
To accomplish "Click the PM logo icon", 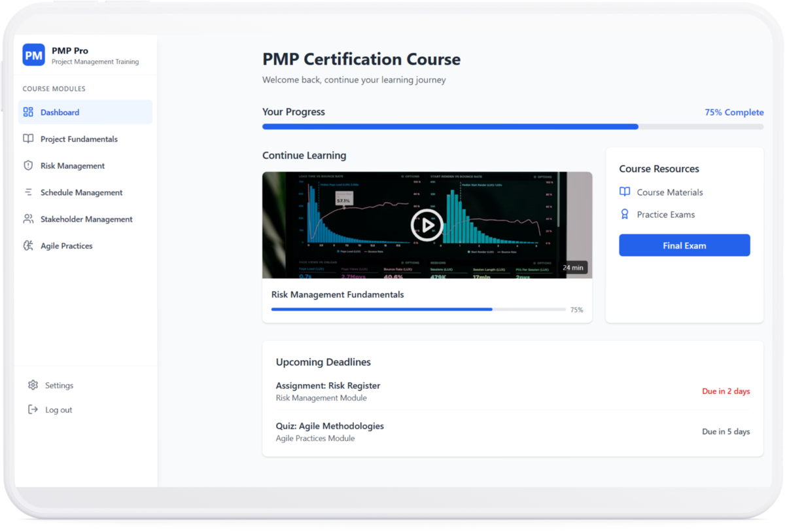I will [x=33, y=55].
